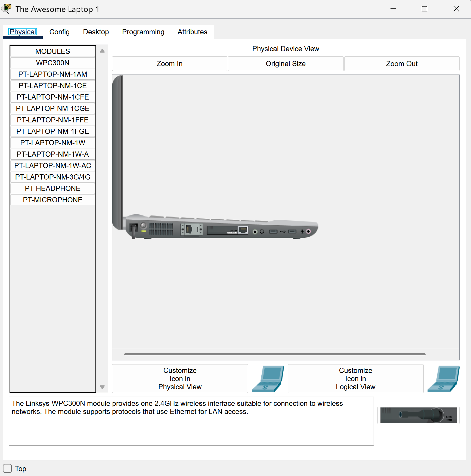Click the laptop microphone jack
471x476 pixels.
click(308, 231)
